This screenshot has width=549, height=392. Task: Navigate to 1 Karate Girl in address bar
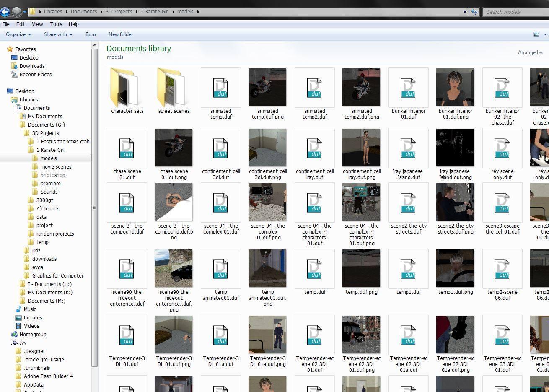click(x=155, y=12)
